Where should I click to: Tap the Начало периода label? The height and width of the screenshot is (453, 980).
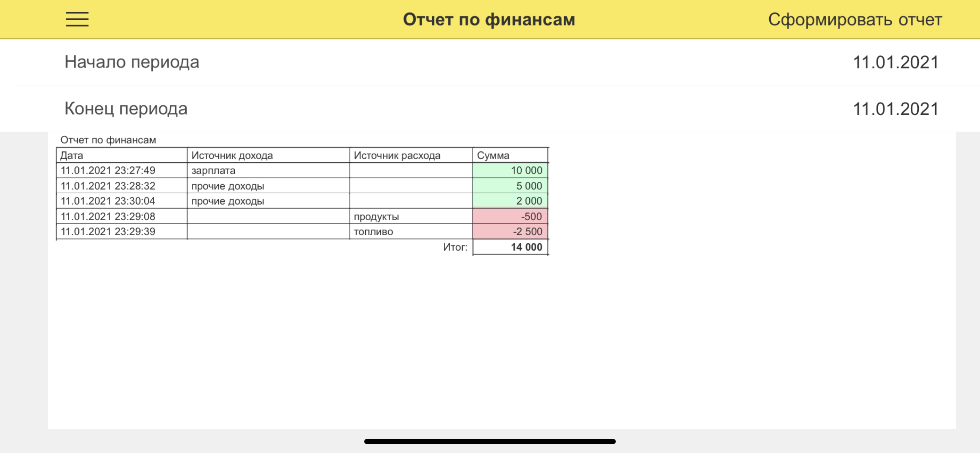[132, 62]
